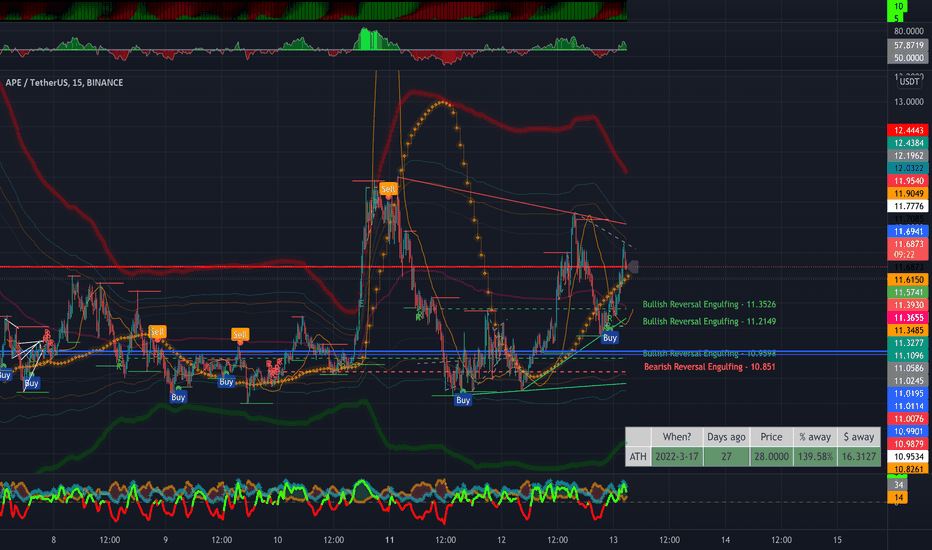This screenshot has width=932, height=550.
Task: Click the red 11.0076 price label
Action: point(908,419)
